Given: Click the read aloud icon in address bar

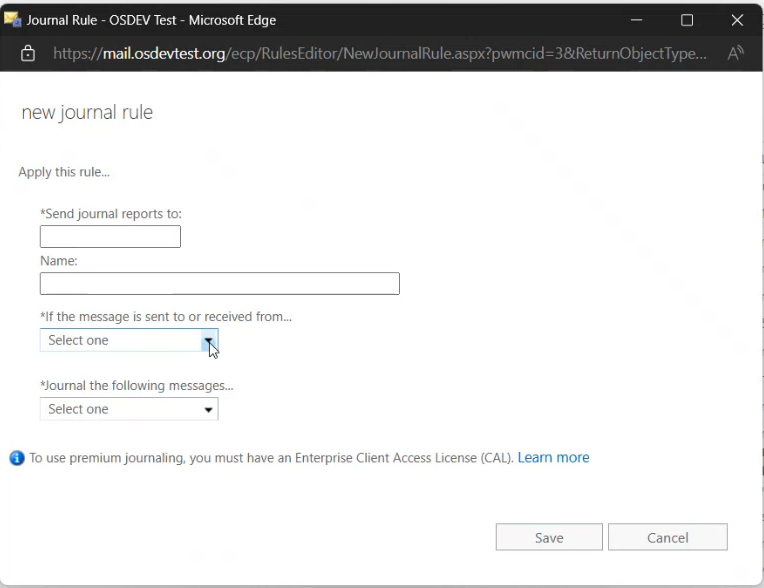Looking at the screenshot, I should coord(735,53).
